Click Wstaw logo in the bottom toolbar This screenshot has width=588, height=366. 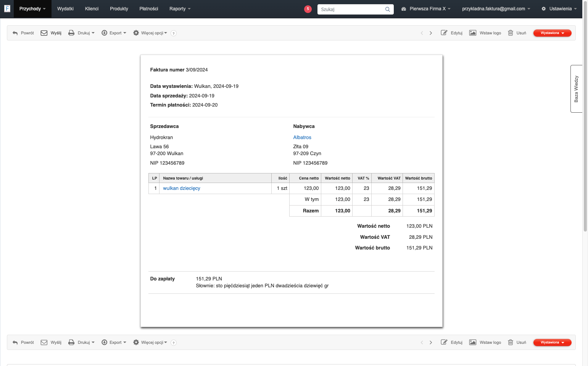[x=485, y=343]
